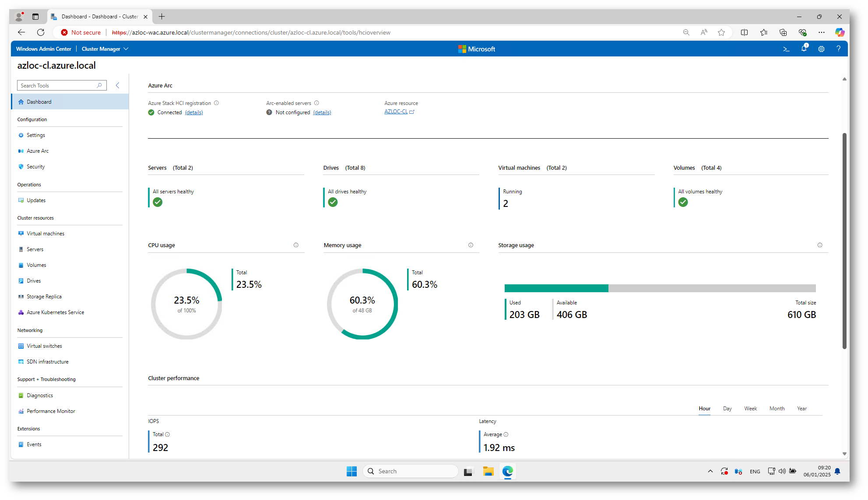Click the Drives sidebar icon
Screen dimensions: 868x500
21,281
